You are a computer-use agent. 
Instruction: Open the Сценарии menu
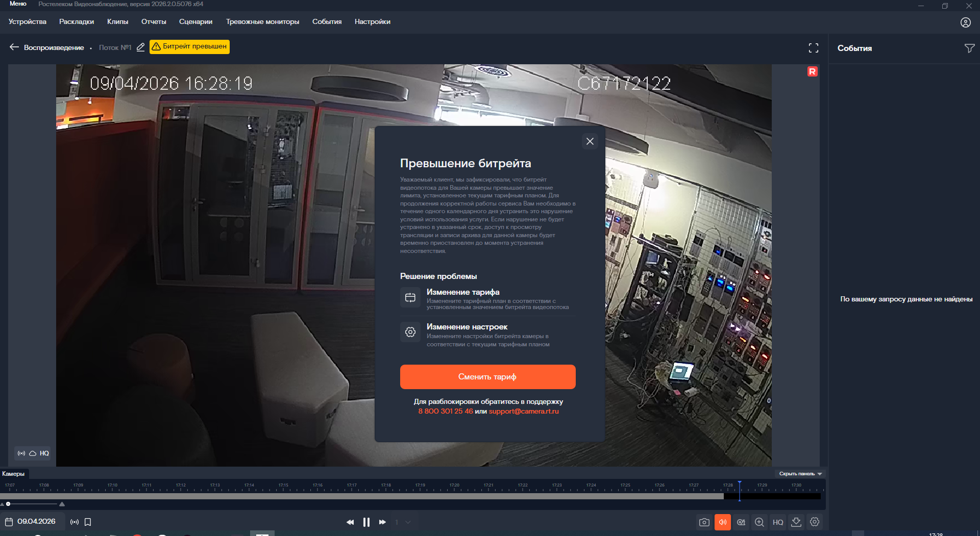(195, 22)
